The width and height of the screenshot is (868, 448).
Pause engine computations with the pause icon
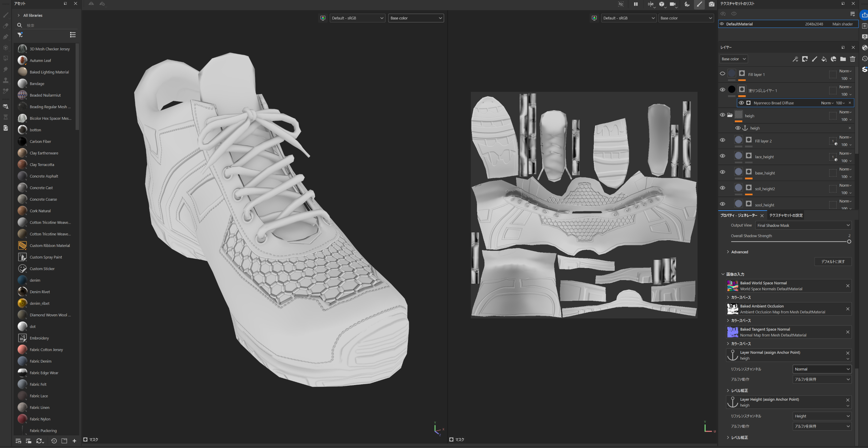tap(636, 4)
